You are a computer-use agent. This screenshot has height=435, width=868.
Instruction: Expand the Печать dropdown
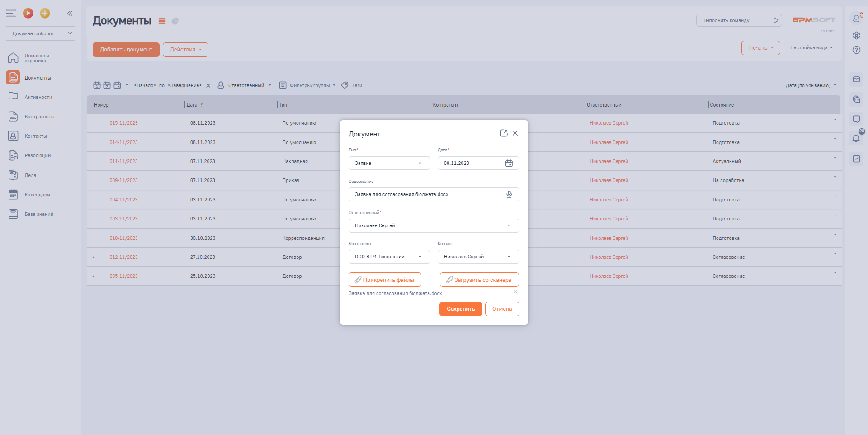[760, 48]
